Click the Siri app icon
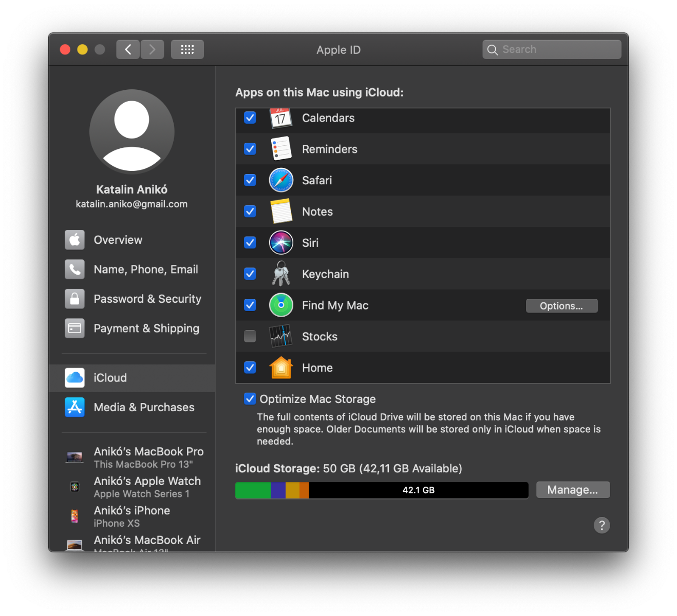 pos(281,243)
